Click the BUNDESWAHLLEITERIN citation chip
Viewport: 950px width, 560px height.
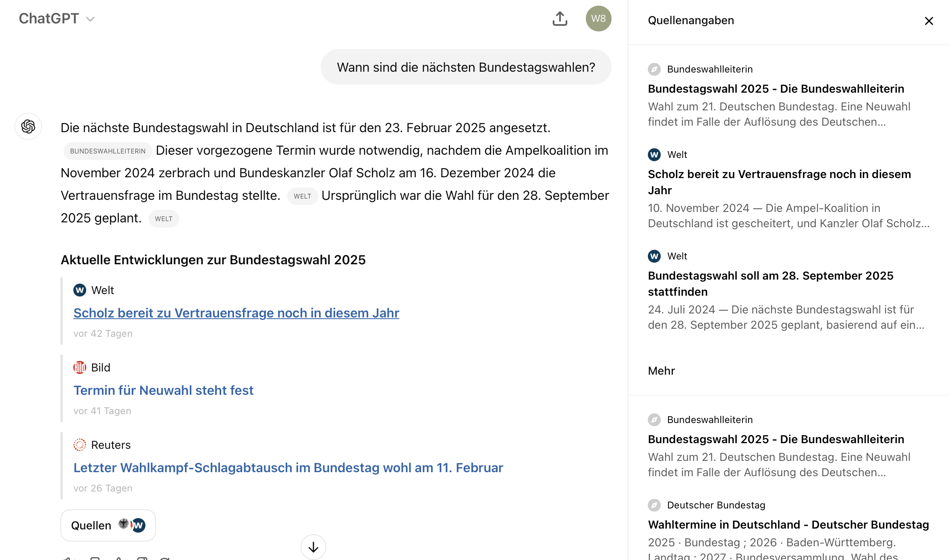tap(108, 151)
